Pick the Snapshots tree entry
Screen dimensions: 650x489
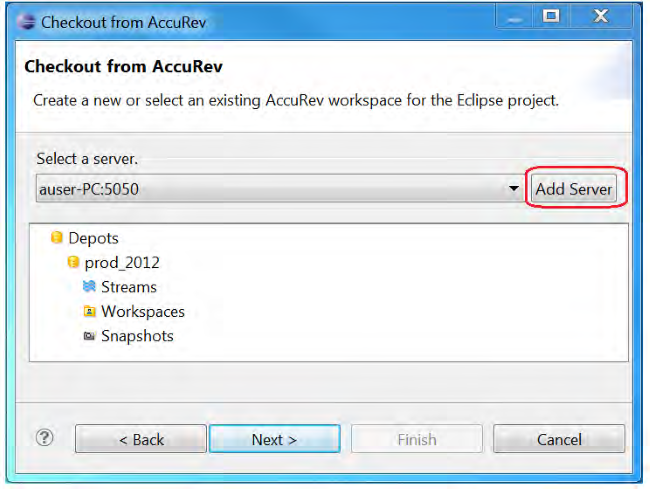137,336
